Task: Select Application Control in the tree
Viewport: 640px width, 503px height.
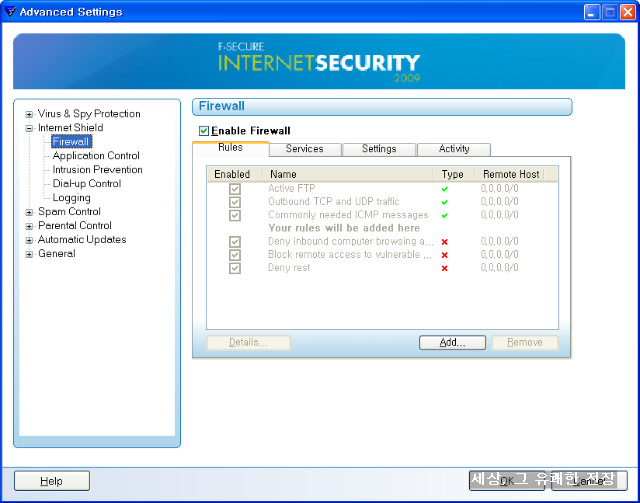Action: point(96,156)
